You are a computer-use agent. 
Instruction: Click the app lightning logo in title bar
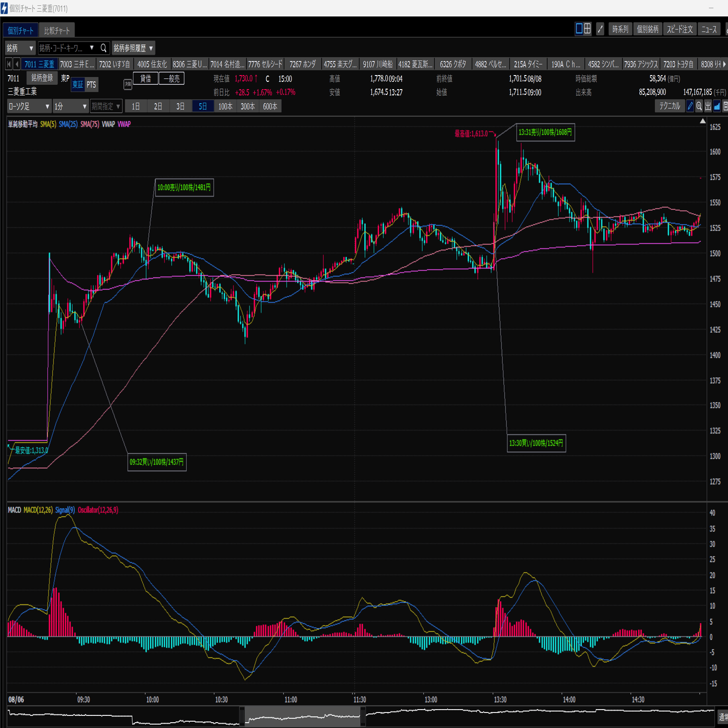[x=4, y=8]
